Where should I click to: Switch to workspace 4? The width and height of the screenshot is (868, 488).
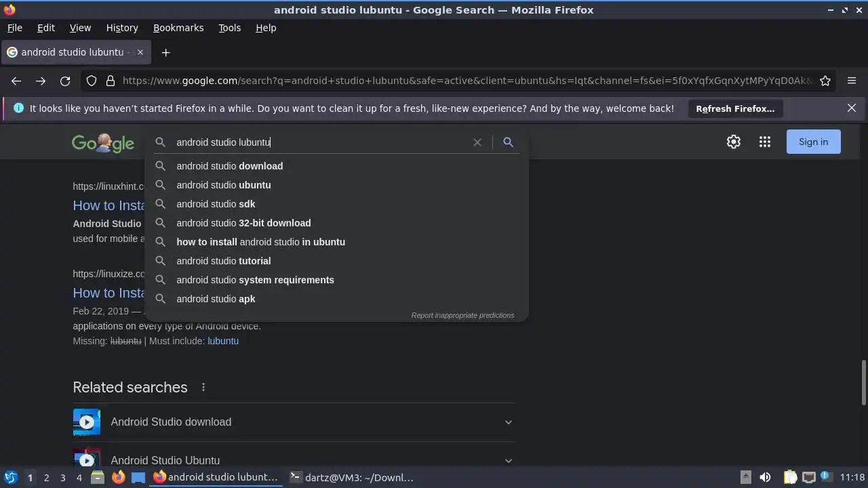click(x=79, y=478)
